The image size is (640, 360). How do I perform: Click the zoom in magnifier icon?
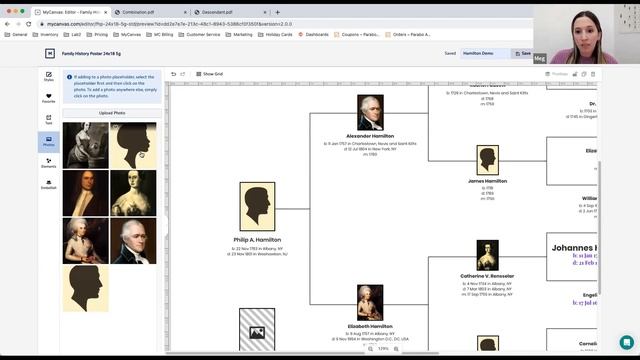click(396, 349)
